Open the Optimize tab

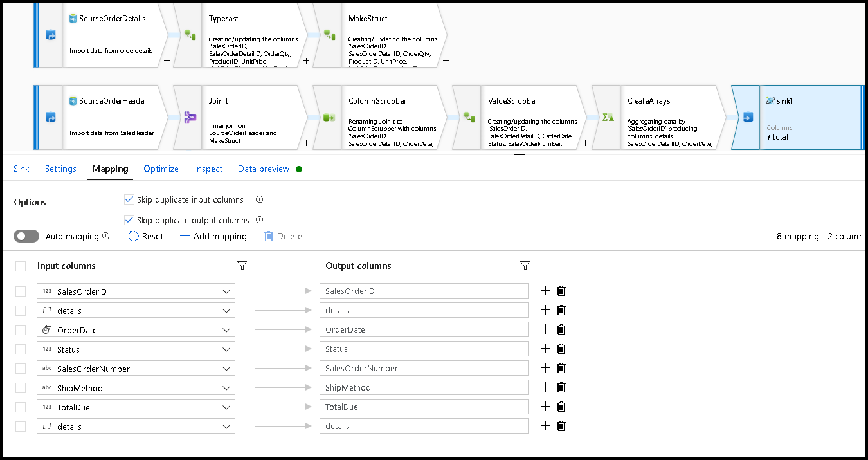tap(161, 169)
